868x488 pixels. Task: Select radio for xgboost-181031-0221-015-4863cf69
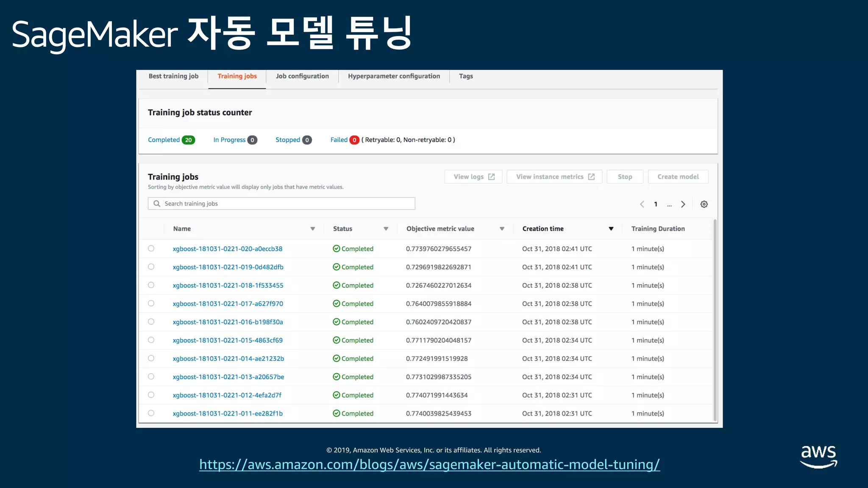[x=151, y=340]
